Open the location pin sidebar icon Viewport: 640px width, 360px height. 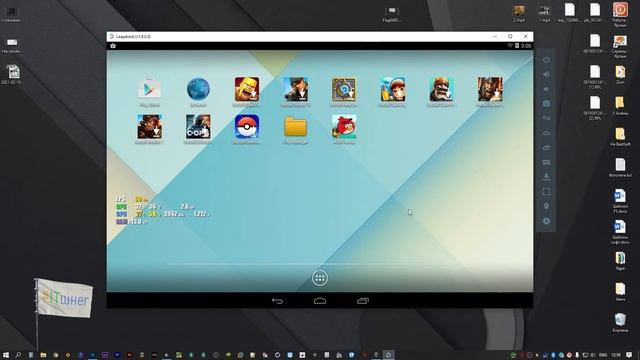546,207
